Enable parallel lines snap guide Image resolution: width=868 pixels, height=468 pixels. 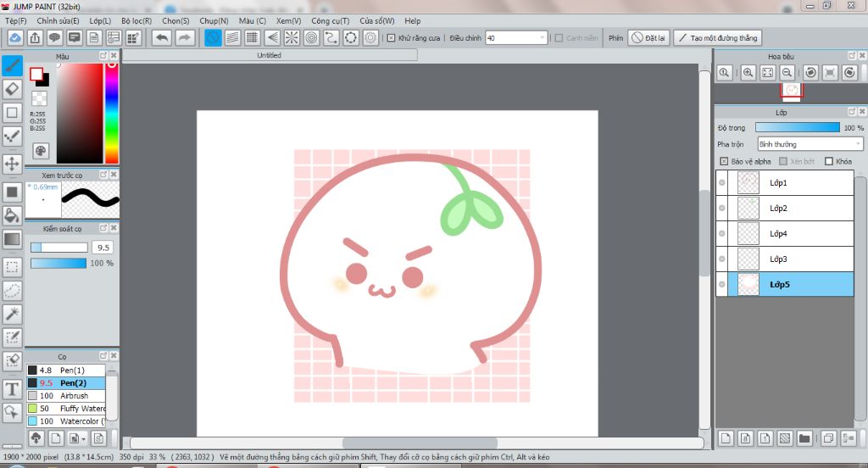pyautogui.click(x=232, y=37)
